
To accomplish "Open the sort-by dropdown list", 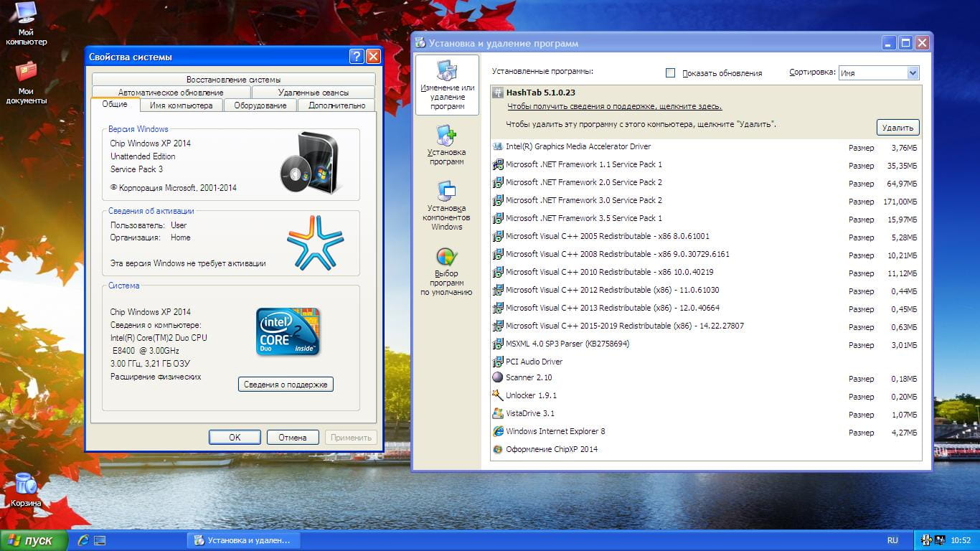I will tap(913, 73).
